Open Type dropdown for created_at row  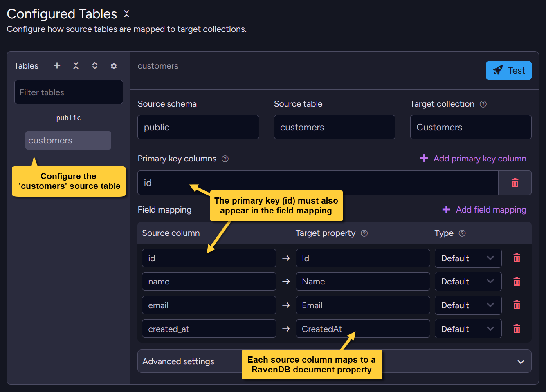[468, 329]
